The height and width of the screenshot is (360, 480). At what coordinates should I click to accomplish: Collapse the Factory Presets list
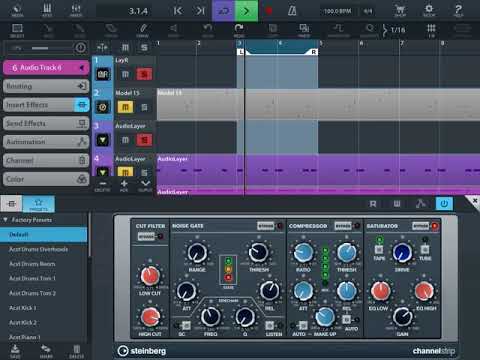tap(6, 220)
